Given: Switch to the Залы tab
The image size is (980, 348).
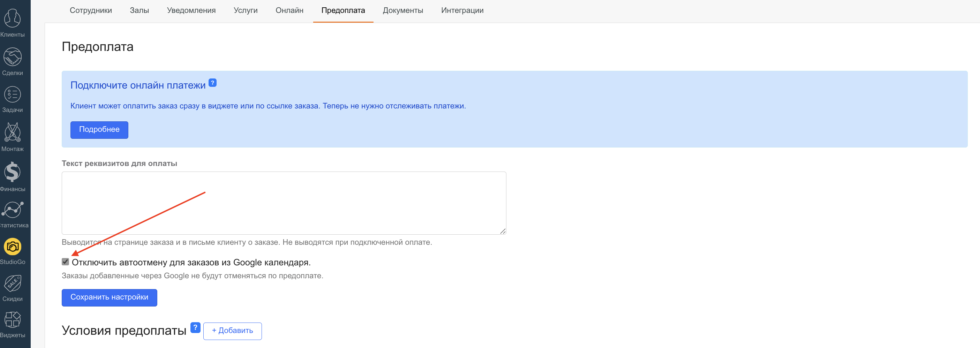Looking at the screenshot, I should tap(139, 10).
